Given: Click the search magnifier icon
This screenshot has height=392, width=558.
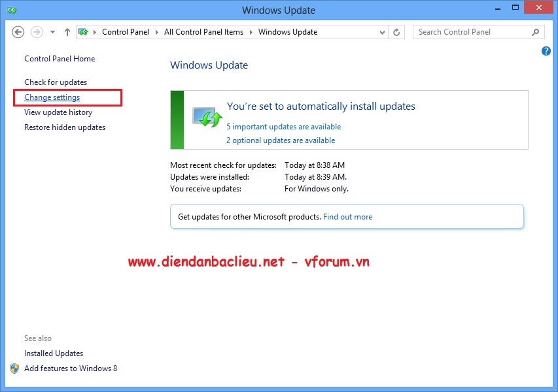Looking at the screenshot, I should pyautogui.click(x=535, y=33).
